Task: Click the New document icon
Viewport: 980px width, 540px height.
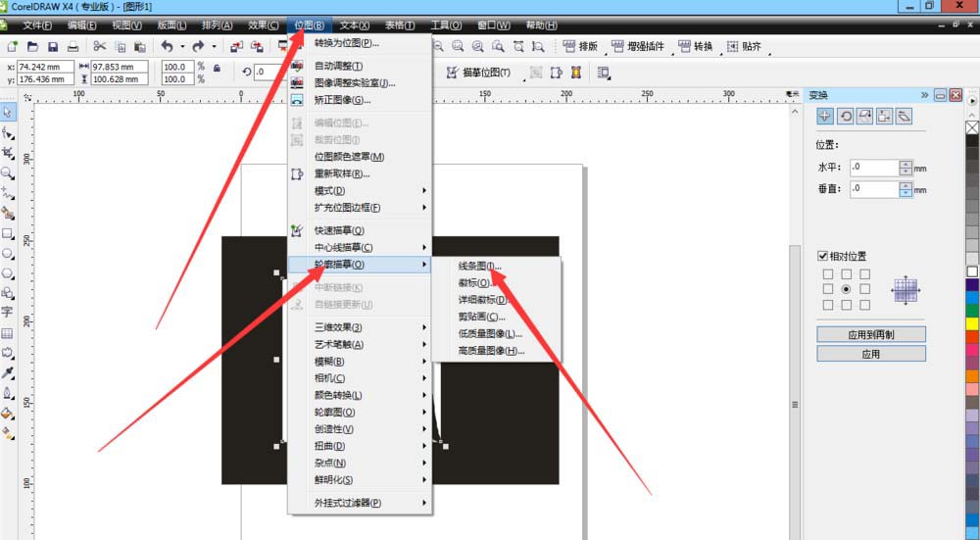Action: 13,46
